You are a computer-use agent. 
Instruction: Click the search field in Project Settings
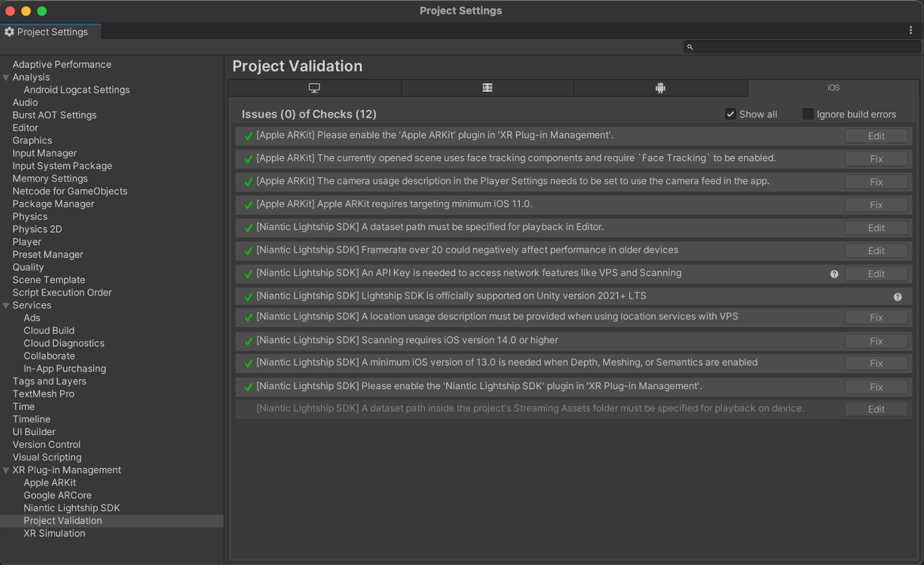[801, 47]
